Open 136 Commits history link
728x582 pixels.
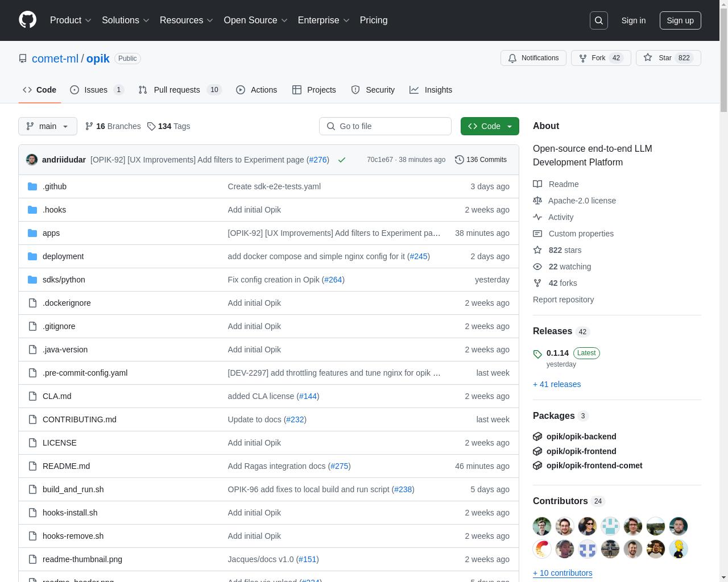[481, 160]
